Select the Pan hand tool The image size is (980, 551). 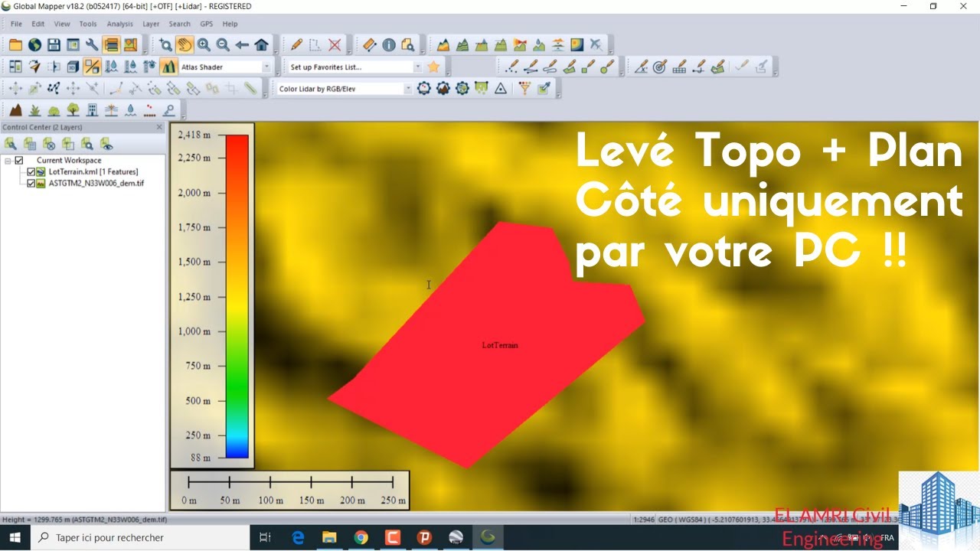[185, 45]
